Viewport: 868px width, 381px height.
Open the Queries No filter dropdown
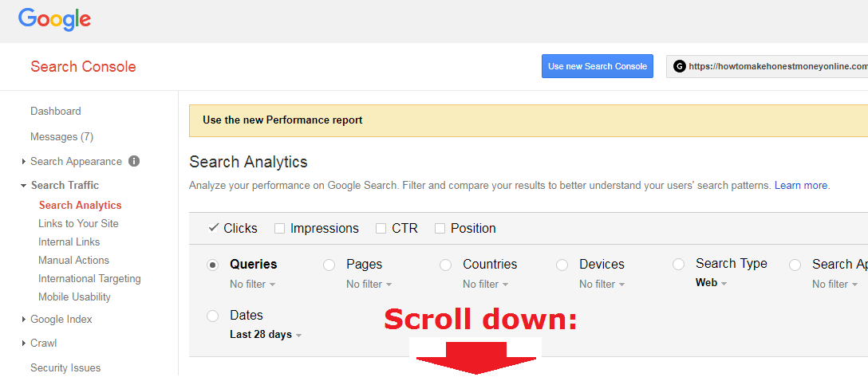[253, 285]
